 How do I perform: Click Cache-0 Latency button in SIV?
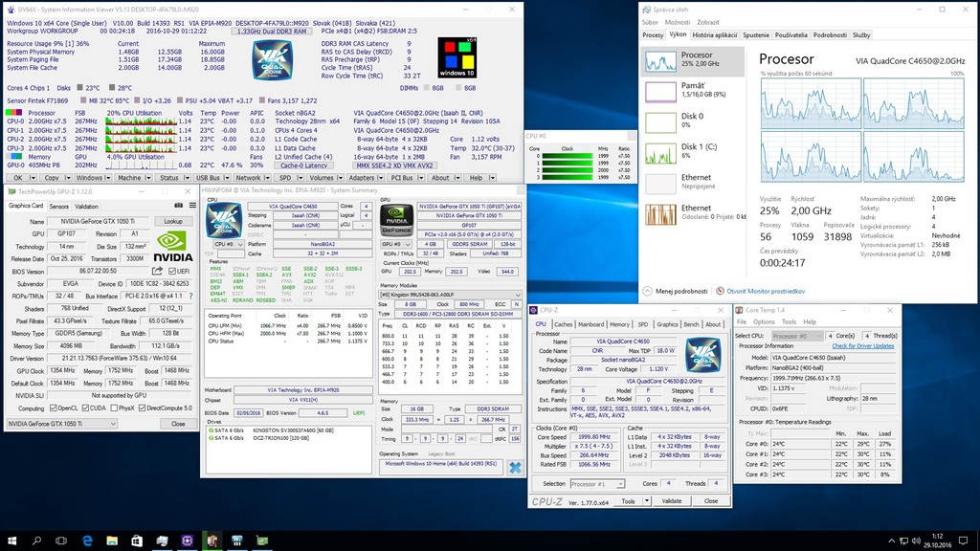(x=304, y=165)
